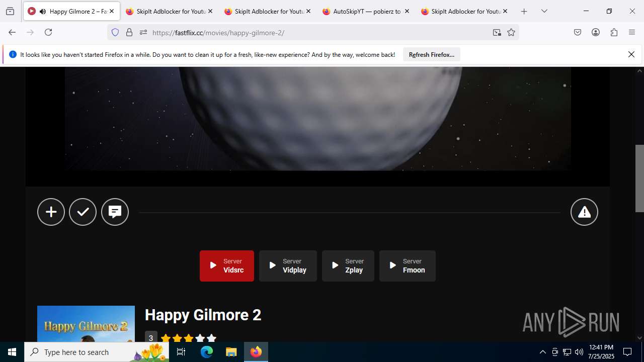The height and width of the screenshot is (362, 644).
Task: Open Task View on taskbar
Action: (181, 352)
